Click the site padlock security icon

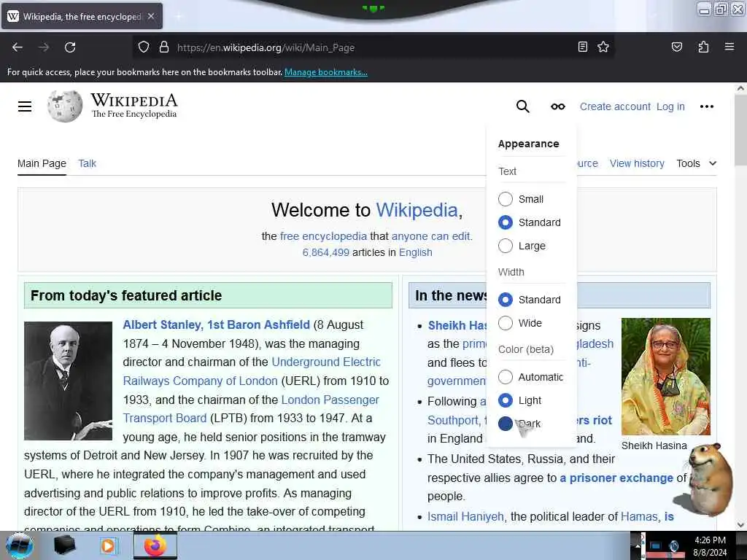click(164, 47)
